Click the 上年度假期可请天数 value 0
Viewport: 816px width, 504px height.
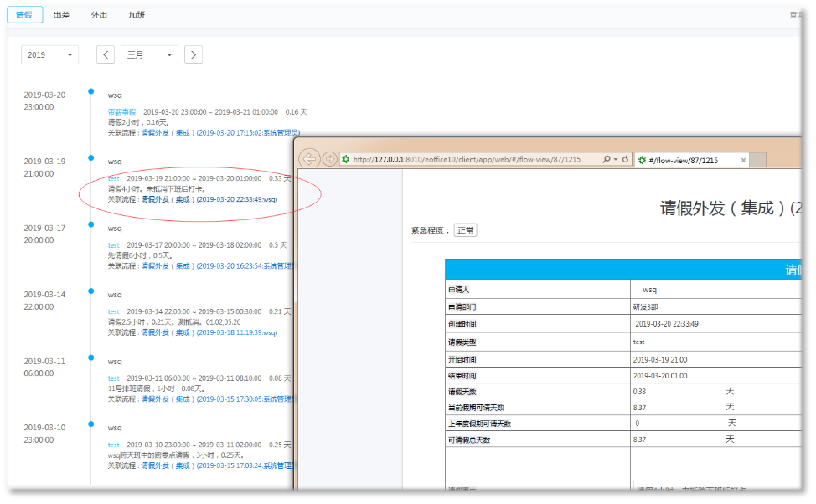(637, 424)
